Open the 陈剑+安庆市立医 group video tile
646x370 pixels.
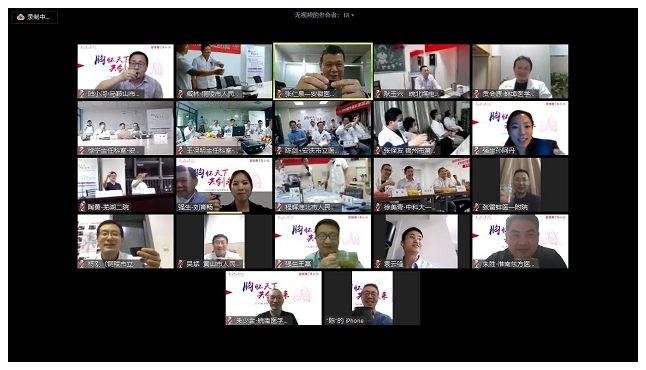(323, 128)
